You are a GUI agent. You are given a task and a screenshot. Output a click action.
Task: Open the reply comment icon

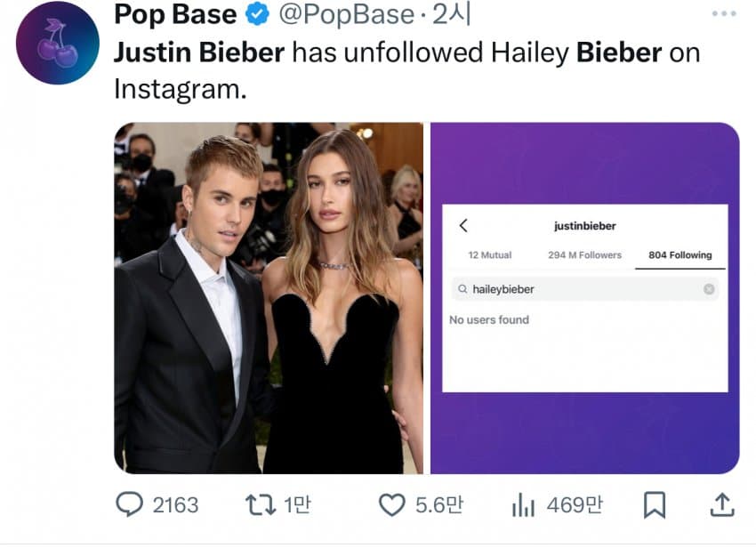point(130,505)
